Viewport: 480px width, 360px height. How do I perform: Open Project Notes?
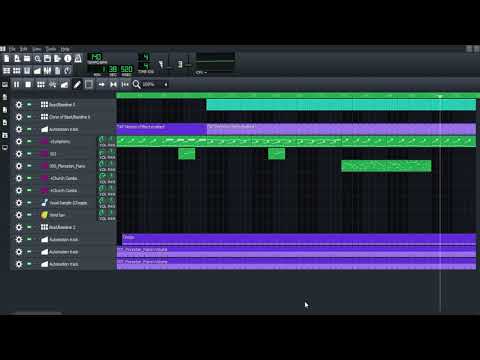point(57,71)
